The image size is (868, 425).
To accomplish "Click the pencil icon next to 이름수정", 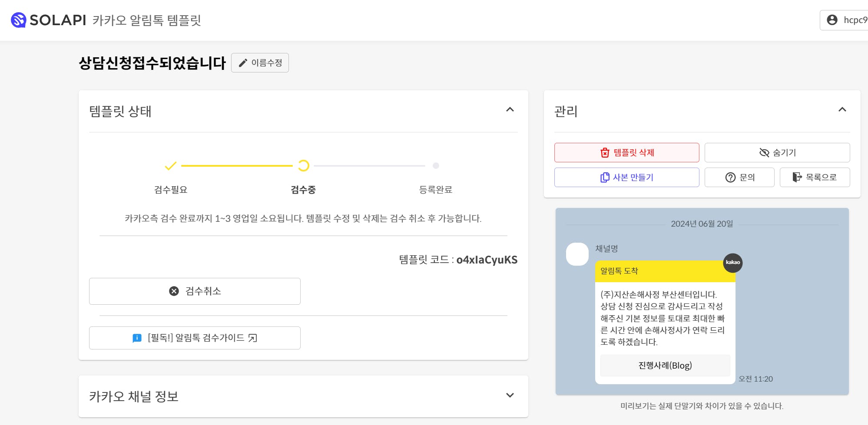I will [x=243, y=63].
